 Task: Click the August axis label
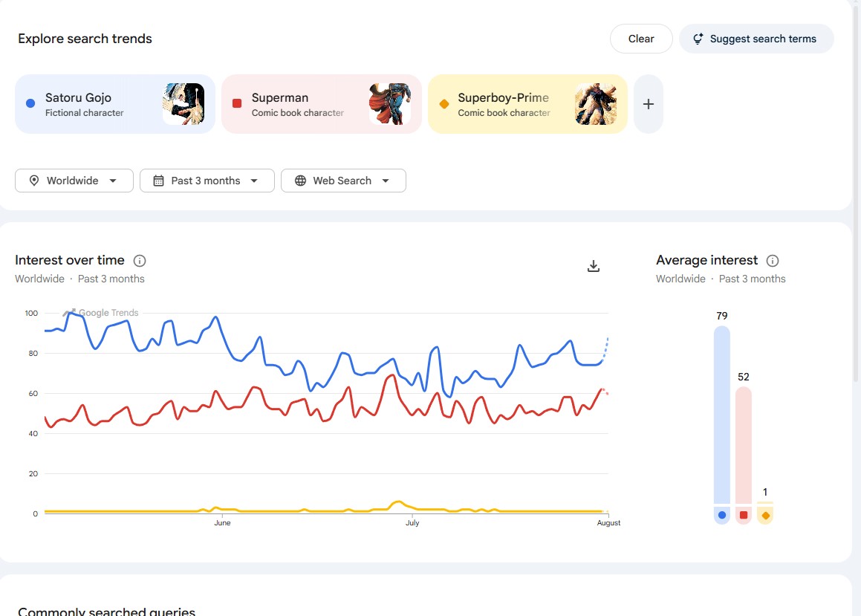point(608,522)
